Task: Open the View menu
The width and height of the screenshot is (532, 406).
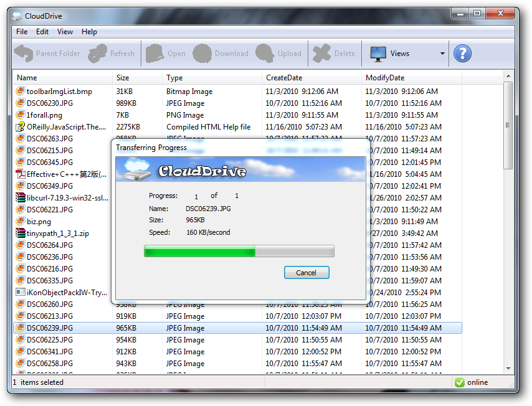Action: (65, 32)
